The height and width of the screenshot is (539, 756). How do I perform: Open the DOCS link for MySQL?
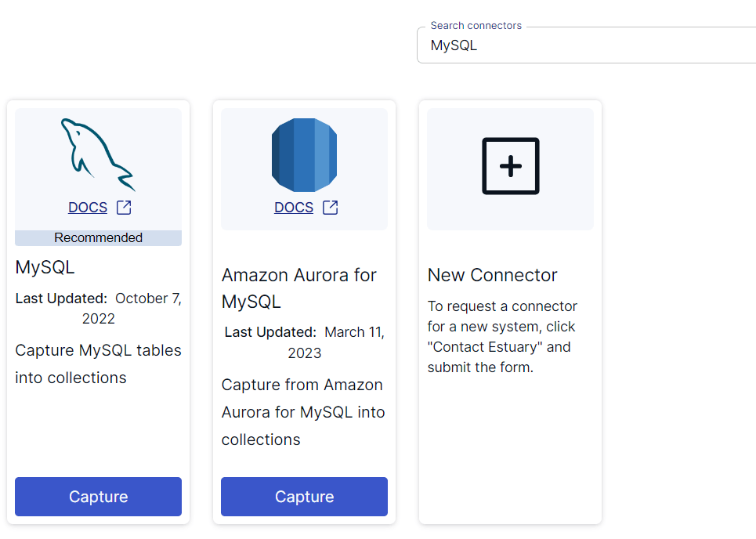[x=88, y=208]
